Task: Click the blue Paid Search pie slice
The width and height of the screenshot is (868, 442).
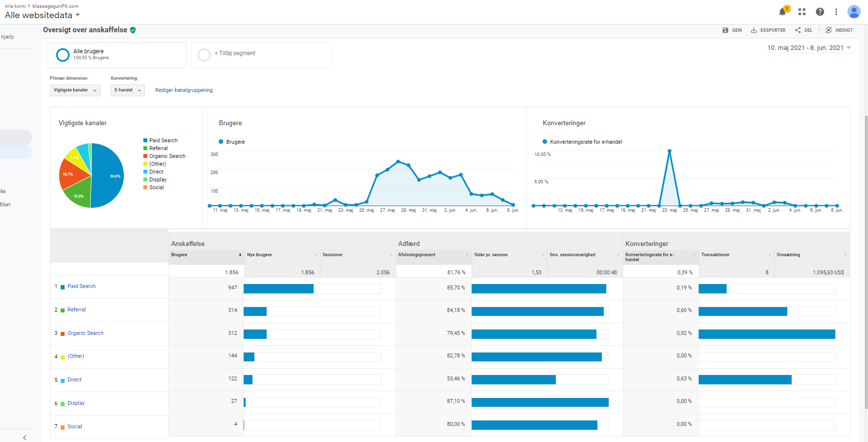Action: 108,176
